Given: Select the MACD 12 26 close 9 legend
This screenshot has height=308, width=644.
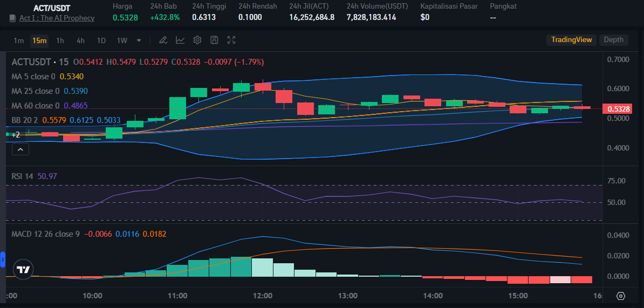Looking at the screenshot, I should 46,234.
